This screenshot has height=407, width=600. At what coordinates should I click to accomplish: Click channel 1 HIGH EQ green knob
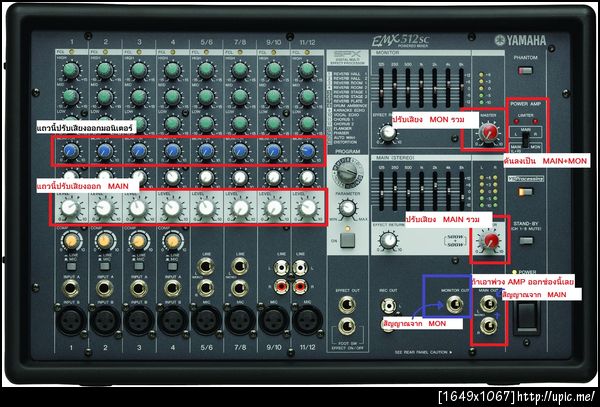pos(71,71)
